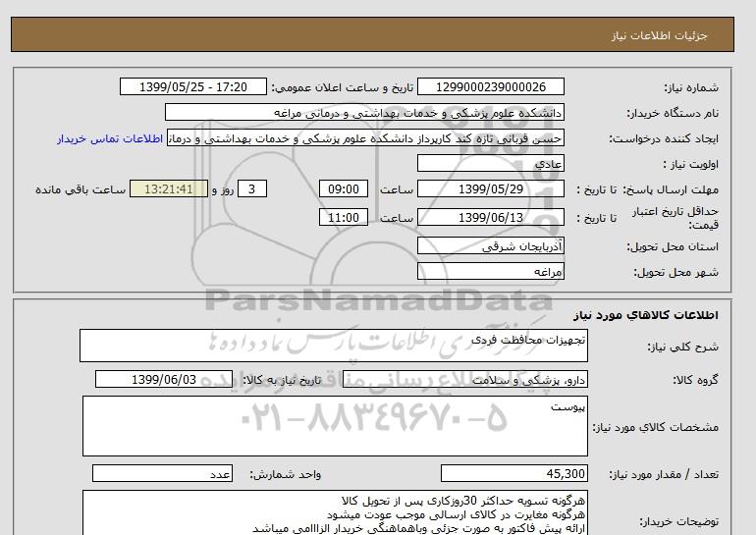The height and width of the screenshot is (535, 756).
Task: Click the مشخصات کالای مورد نیاز label
Action: click(656, 428)
